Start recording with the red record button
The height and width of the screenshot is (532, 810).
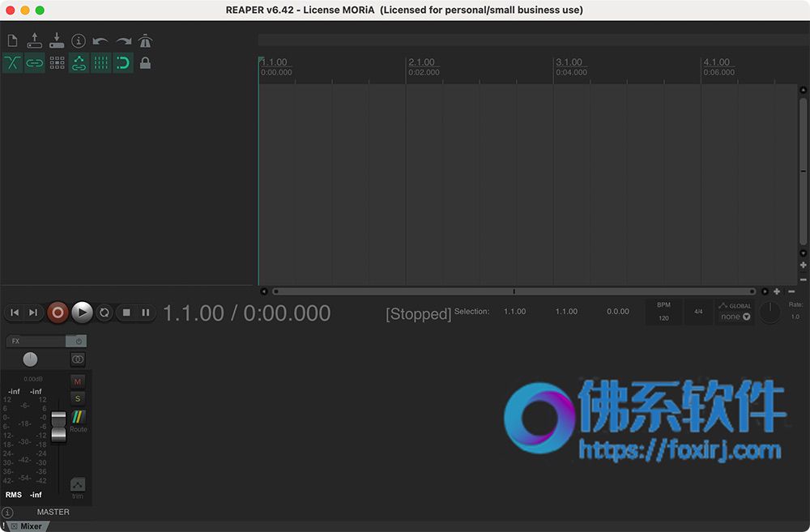(x=58, y=313)
